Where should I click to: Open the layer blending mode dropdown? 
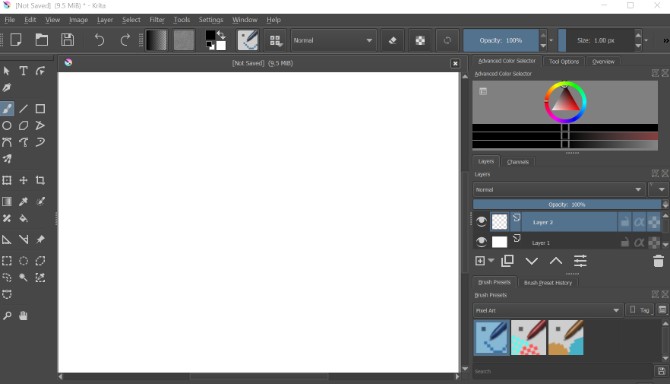click(559, 189)
